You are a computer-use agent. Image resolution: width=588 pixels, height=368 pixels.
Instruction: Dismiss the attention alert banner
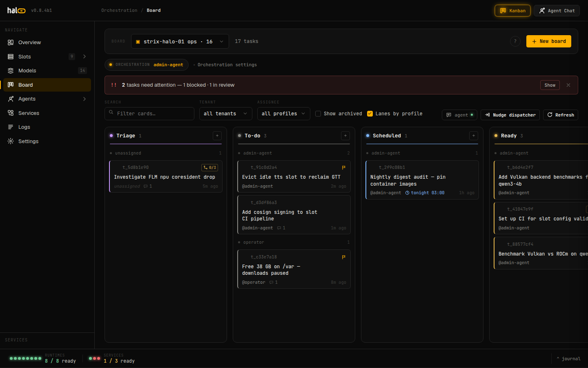click(x=568, y=85)
